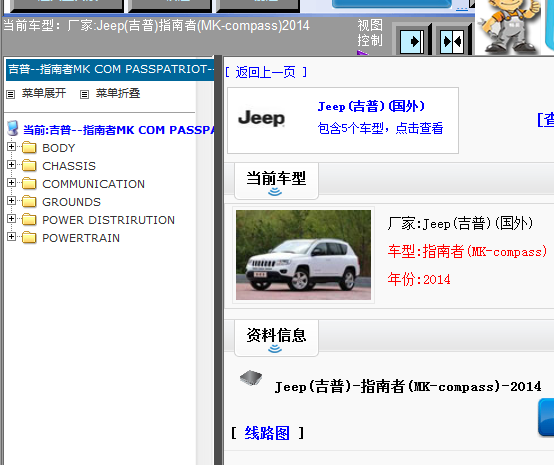The height and width of the screenshot is (465, 554).
Task: Click the gray device icon beside Jeep 指南者 2014
Action: pos(251,378)
